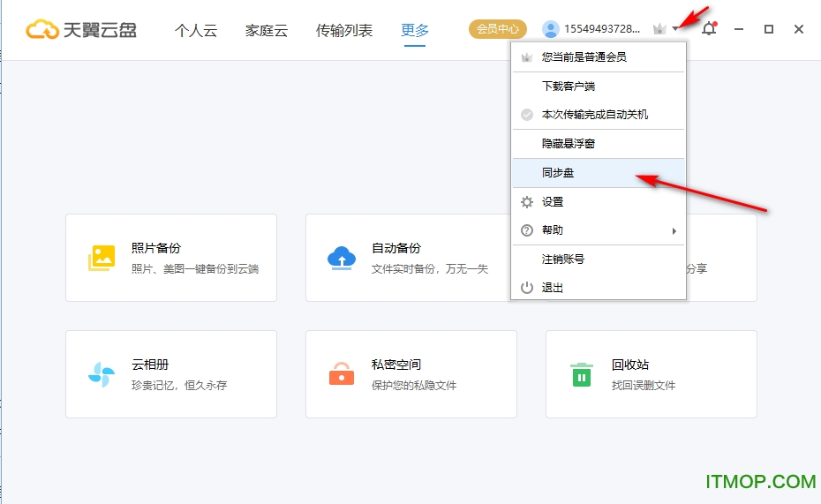Select the 更多 tab
This screenshot has width=821, height=504.
415,30
